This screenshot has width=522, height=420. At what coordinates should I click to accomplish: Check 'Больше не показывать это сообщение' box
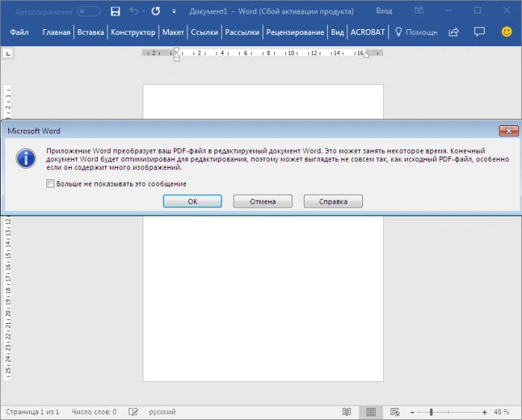point(50,184)
